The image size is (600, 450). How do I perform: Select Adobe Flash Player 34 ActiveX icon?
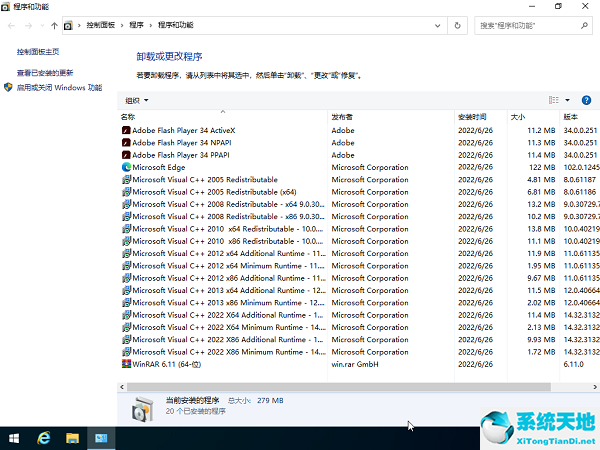[x=125, y=130]
